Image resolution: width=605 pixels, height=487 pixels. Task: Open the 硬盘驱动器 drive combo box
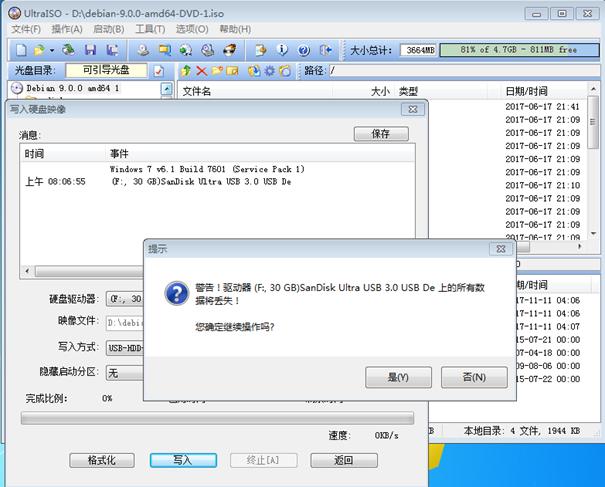[125, 299]
